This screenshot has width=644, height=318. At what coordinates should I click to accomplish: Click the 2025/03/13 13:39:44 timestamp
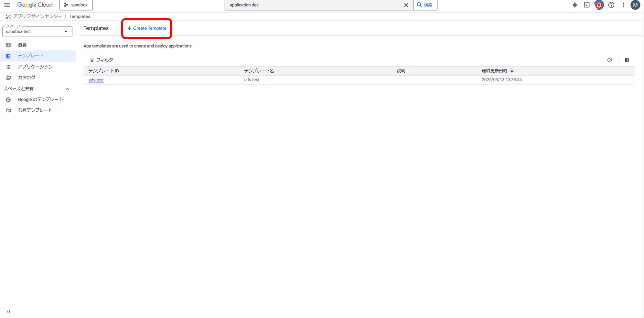[x=502, y=80]
